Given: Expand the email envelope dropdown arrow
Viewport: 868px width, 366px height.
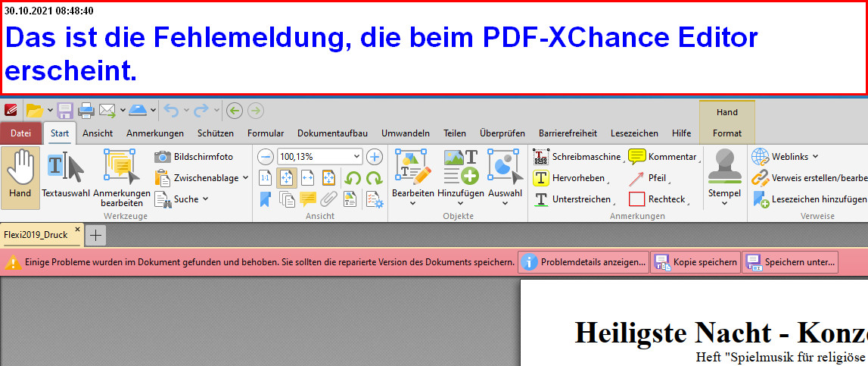Looking at the screenshot, I should (x=123, y=111).
